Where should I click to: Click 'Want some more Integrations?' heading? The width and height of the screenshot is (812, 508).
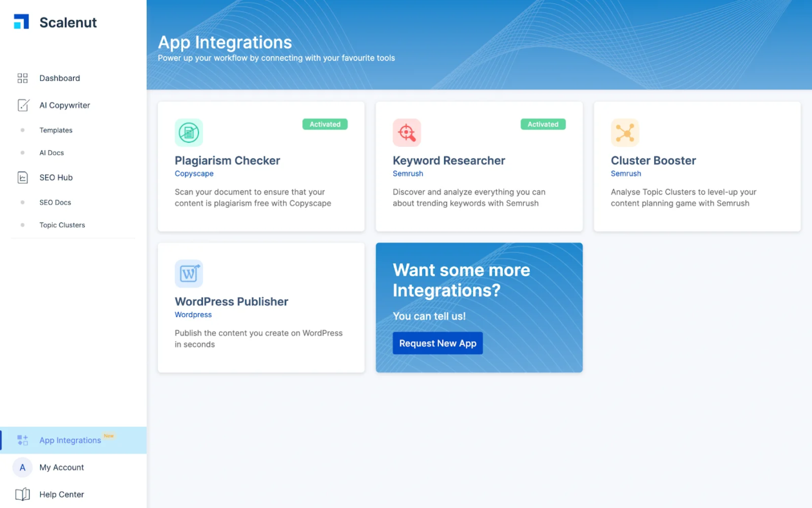[461, 280]
